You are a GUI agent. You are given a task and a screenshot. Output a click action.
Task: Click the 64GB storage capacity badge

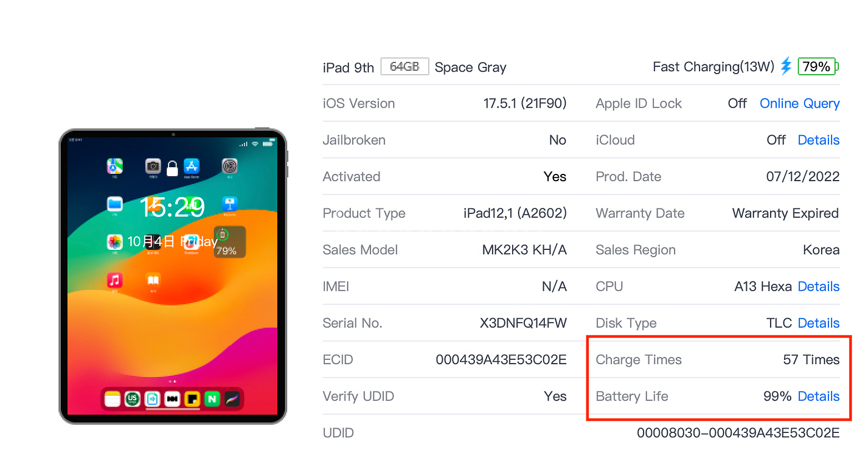click(x=404, y=66)
